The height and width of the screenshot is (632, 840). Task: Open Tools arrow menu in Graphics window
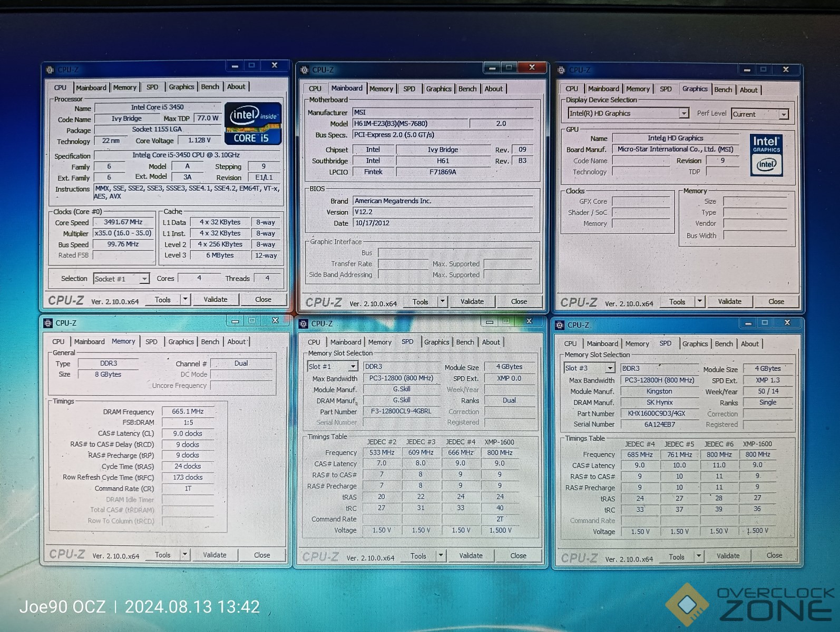tap(700, 301)
